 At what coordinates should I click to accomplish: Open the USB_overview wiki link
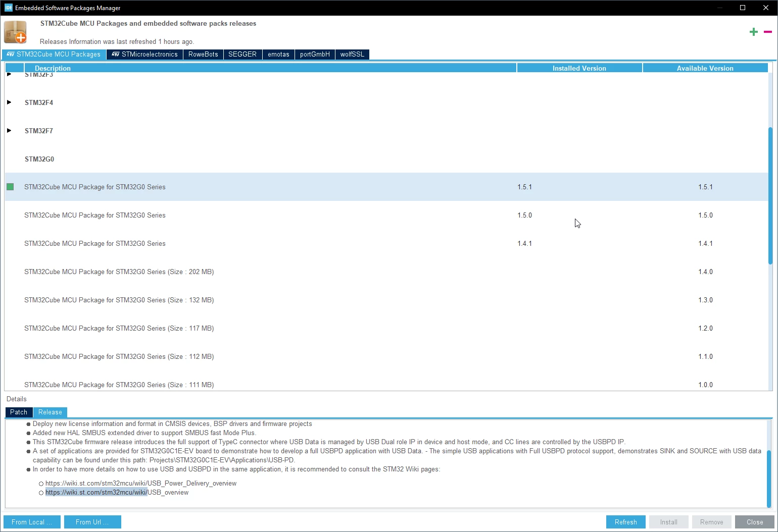[x=117, y=493]
